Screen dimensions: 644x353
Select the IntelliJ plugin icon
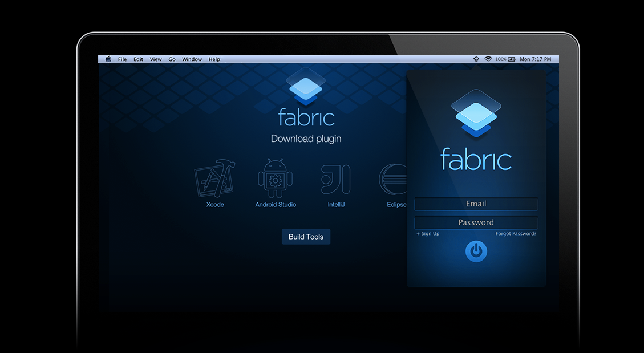336,180
